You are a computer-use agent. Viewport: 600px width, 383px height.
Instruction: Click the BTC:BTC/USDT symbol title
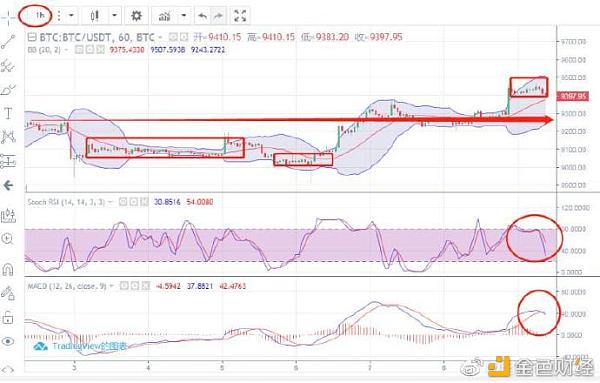coord(75,37)
